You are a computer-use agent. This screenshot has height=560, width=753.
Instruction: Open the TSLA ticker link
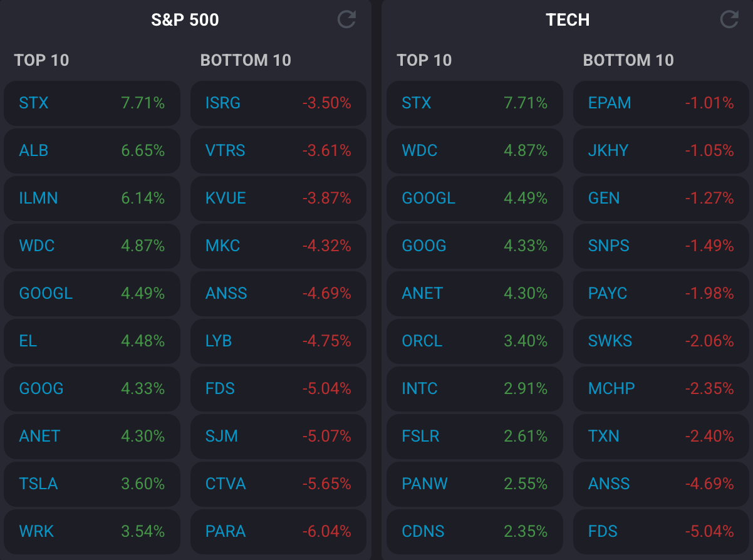click(38, 484)
